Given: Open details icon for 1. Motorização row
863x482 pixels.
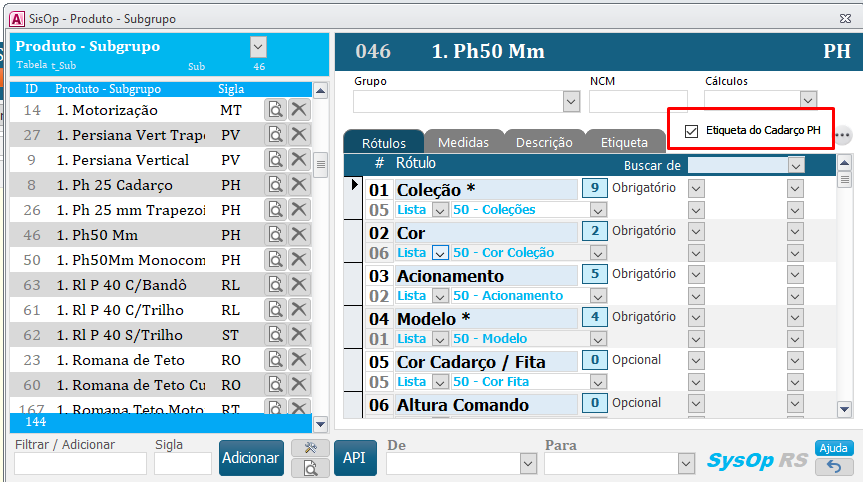Looking at the screenshot, I should (x=275, y=110).
